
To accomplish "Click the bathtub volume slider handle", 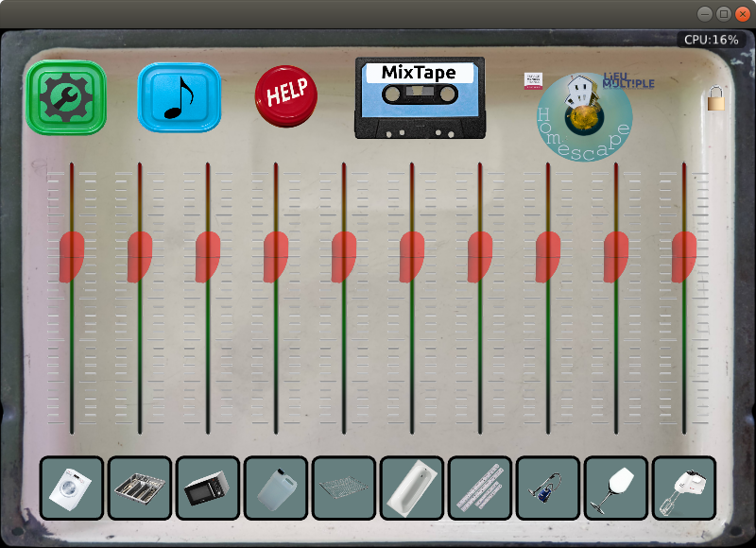I will (411, 257).
